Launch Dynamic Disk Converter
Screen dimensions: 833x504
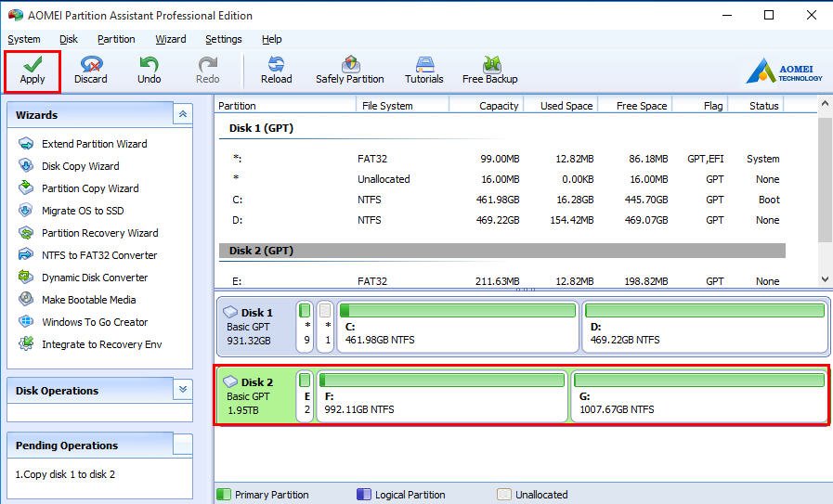[95, 278]
